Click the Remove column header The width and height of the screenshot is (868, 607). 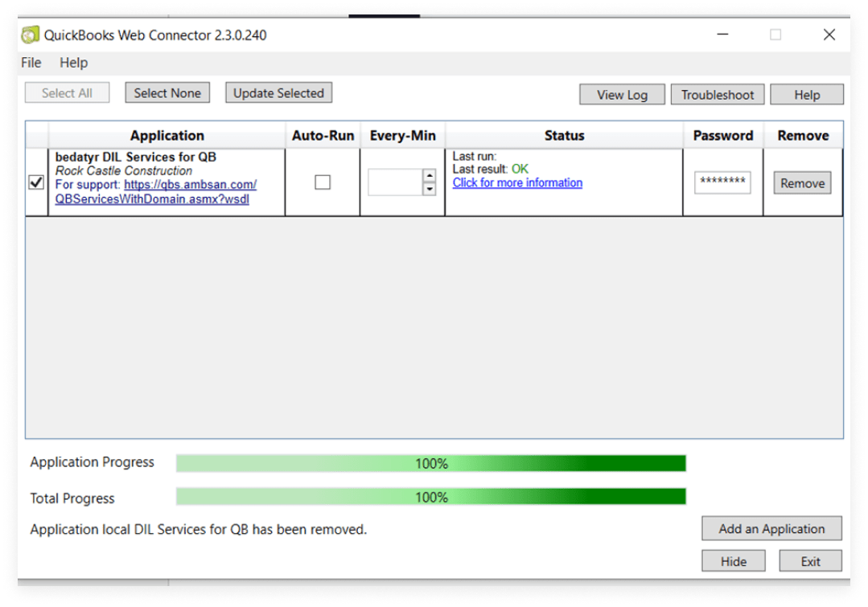pos(803,136)
